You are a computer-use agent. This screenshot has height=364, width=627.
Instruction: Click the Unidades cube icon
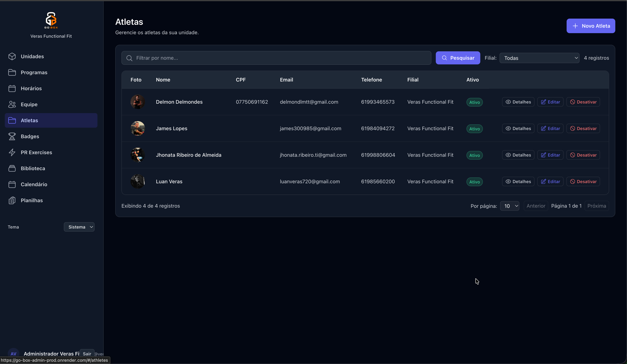[x=12, y=56]
